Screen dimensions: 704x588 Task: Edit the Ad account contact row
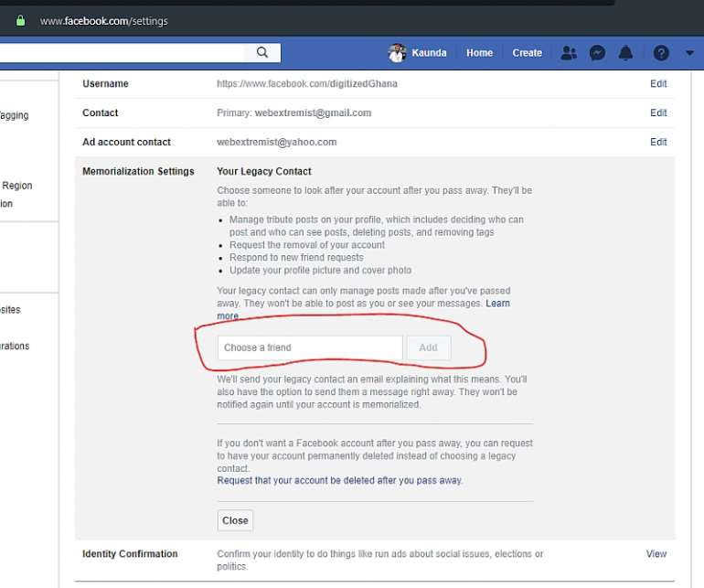pos(658,142)
